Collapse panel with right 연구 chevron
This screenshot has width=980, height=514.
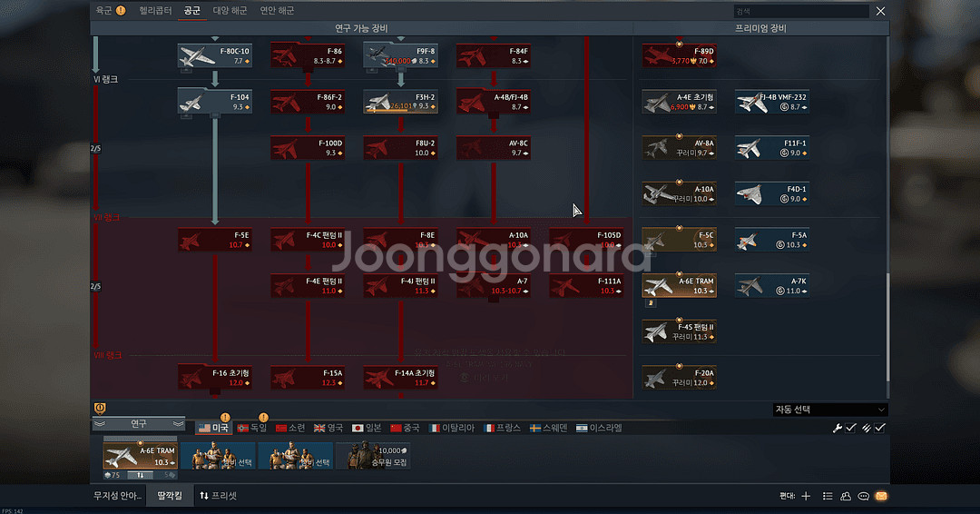point(178,424)
